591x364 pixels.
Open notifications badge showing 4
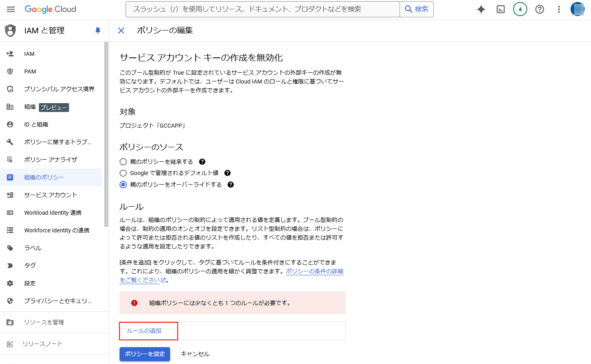[x=520, y=9]
